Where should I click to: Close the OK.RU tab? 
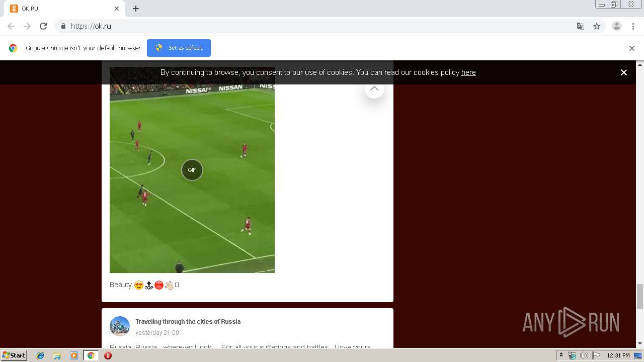click(x=117, y=9)
